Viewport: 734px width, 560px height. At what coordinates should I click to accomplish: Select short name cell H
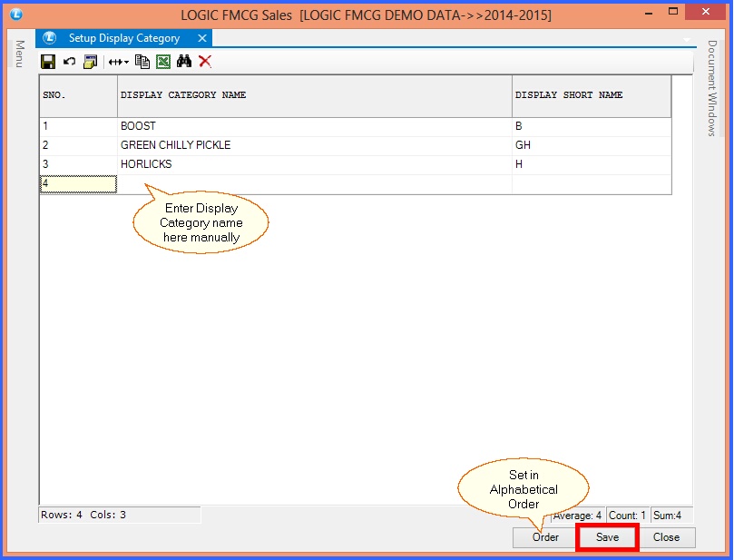592,164
